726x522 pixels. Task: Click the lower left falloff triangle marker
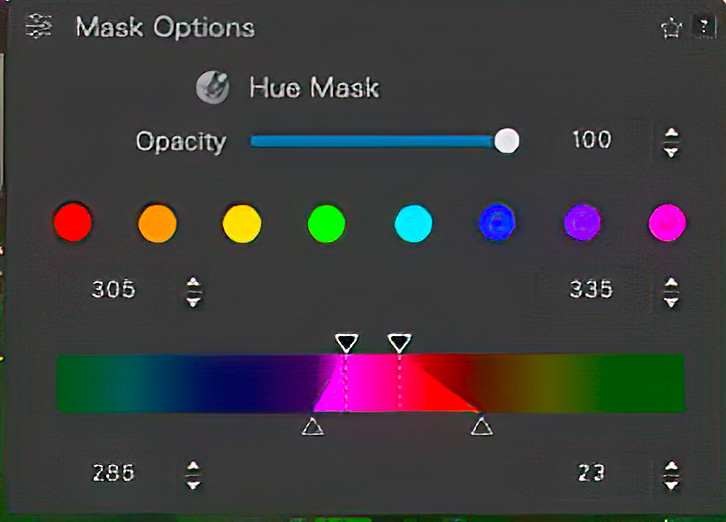pyautogui.click(x=313, y=426)
